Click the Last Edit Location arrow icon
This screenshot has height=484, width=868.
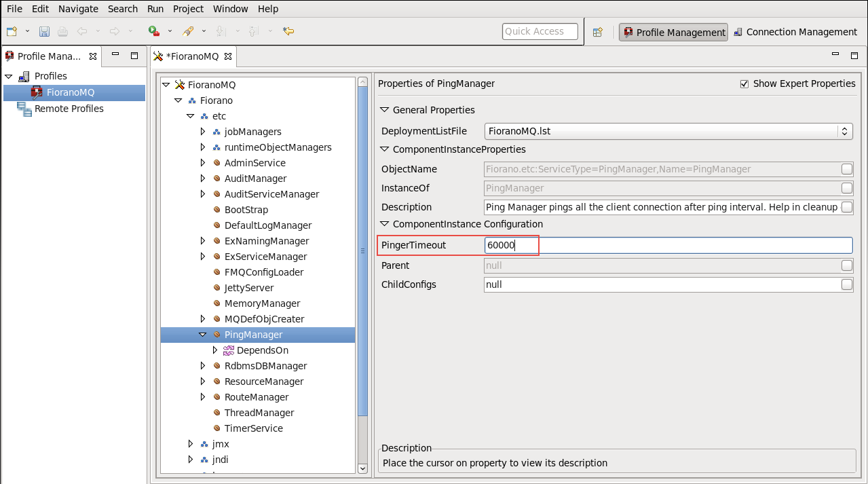[288, 31]
